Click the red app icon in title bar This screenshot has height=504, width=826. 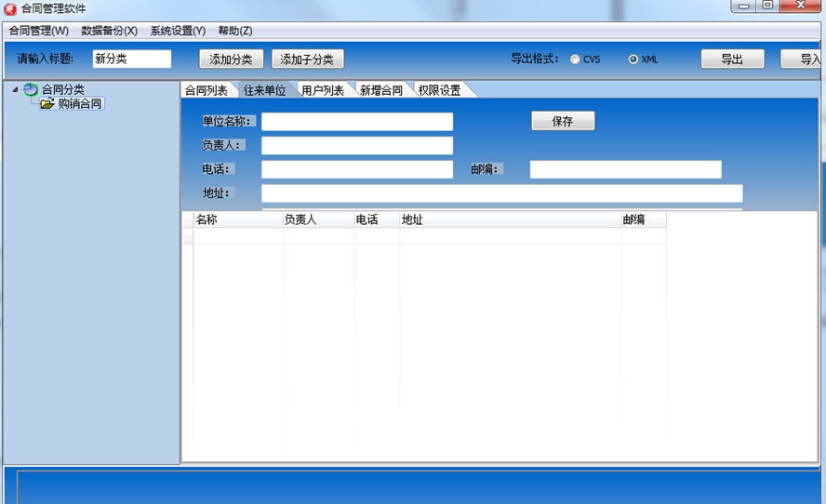tap(10, 8)
